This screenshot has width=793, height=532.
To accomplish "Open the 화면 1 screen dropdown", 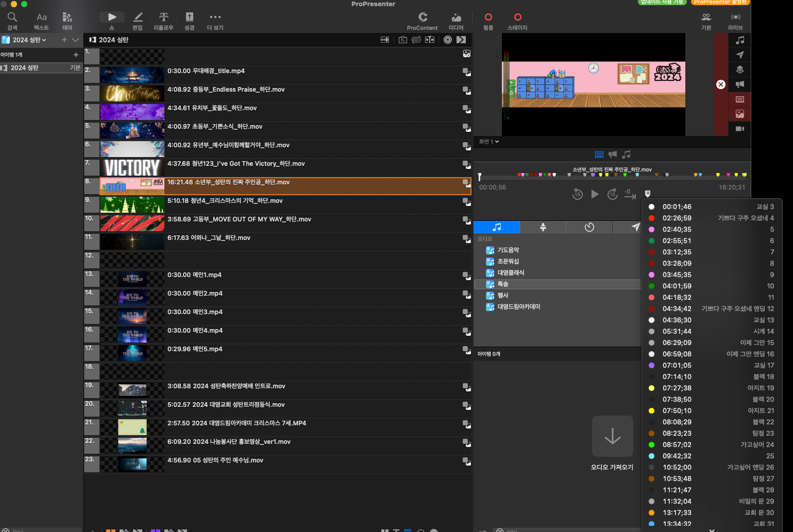I will click(489, 142).
